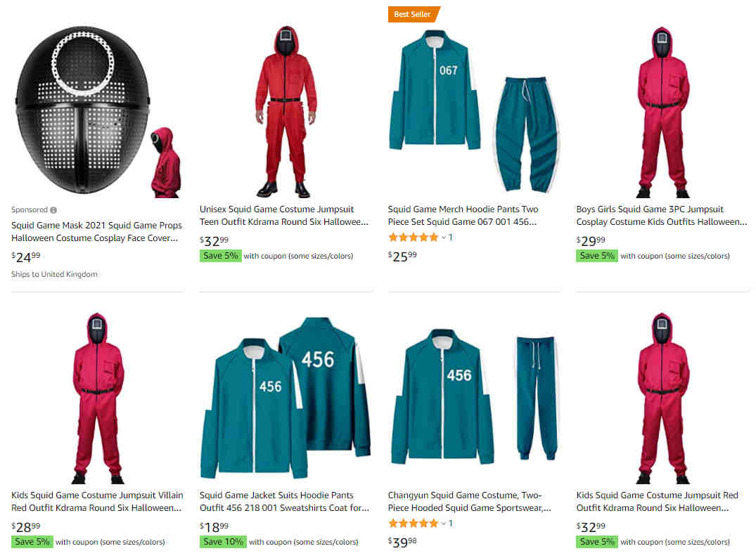Click the Best Seller badge
The image size is (756, 558).
[x=414, y=15]
